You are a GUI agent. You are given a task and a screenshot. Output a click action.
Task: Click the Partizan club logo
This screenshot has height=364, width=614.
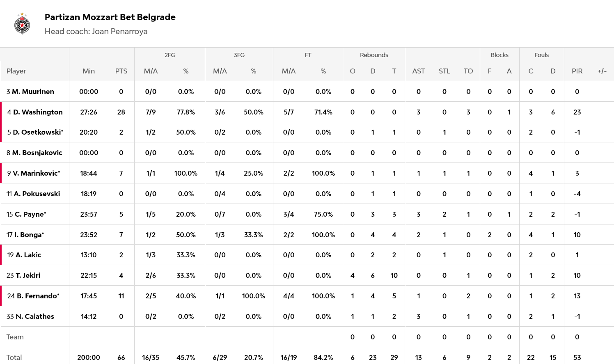point(22,24)
